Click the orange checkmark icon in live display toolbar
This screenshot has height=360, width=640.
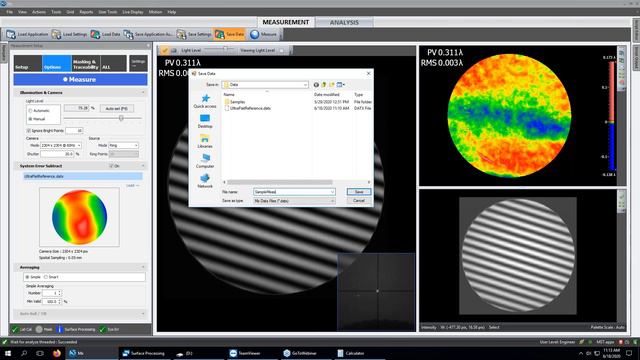pyautogui.click(x=164, y=50)
